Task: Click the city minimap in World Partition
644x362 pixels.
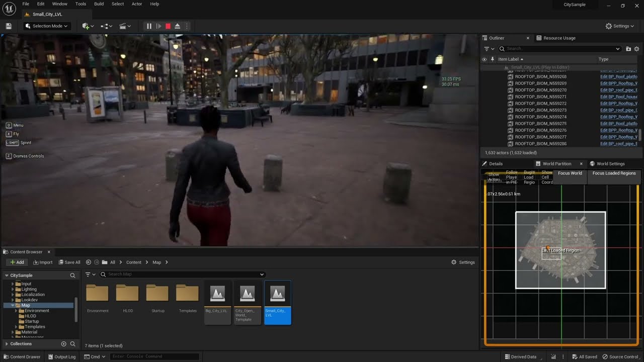Action: pos(560,250)
